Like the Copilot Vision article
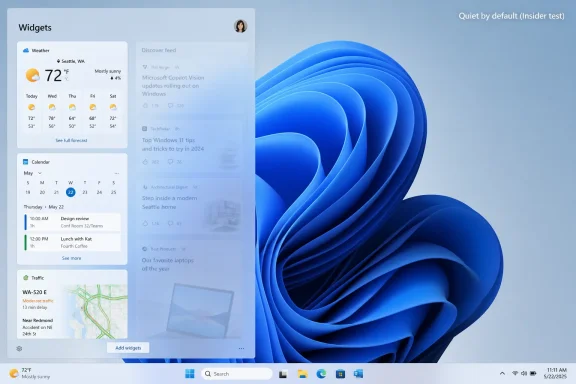The height and width of the screenshot is (384, 576). [145, 105]
